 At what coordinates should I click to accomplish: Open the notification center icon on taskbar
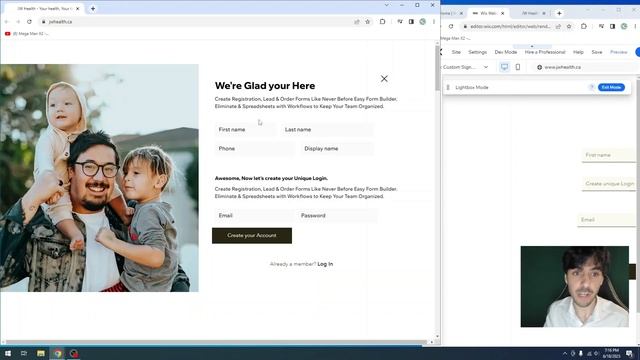pos(630,353)
